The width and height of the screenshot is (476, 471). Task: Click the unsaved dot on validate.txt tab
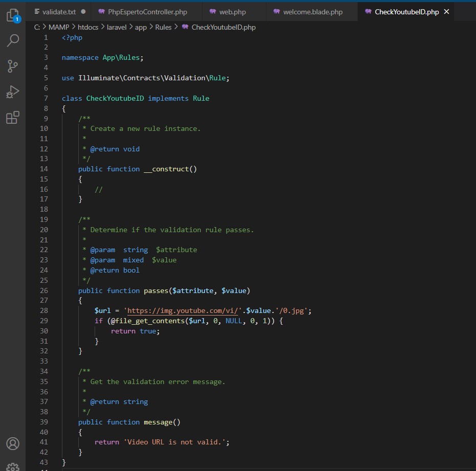(83, 12)
